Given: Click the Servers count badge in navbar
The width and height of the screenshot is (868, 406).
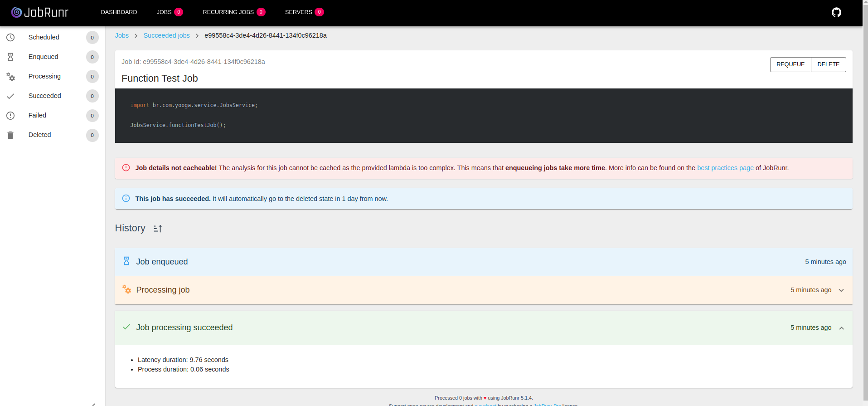Looking at the screenshot, I should 320,12.
